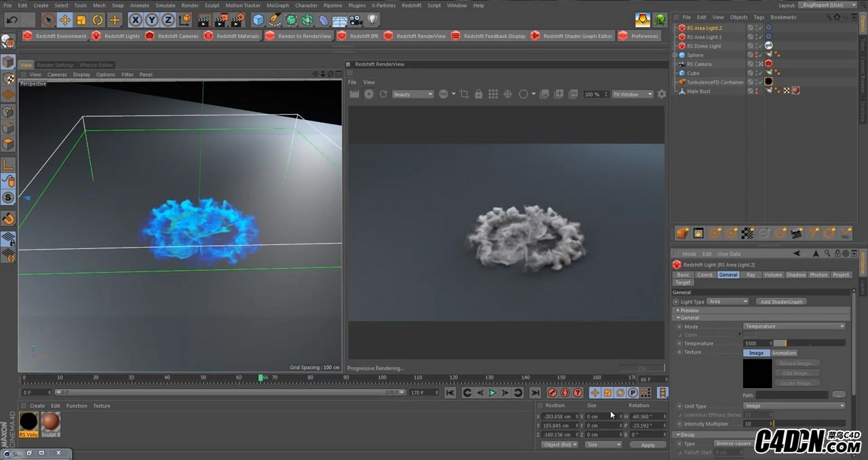Open Redshift Environment palette button
Viewport: 868px width, 460px height.
(55, 36)
